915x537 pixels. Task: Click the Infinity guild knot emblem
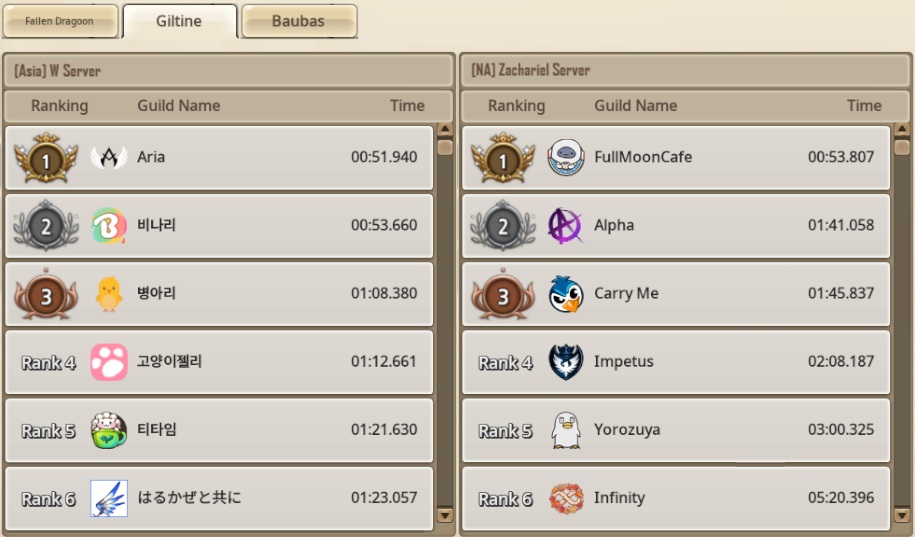coord(566,498)
